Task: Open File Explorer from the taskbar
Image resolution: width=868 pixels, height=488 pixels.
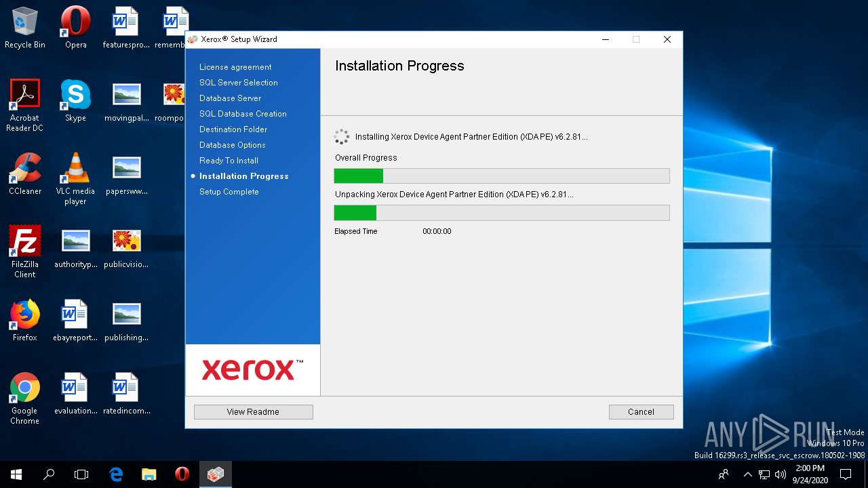Action: 149,474
